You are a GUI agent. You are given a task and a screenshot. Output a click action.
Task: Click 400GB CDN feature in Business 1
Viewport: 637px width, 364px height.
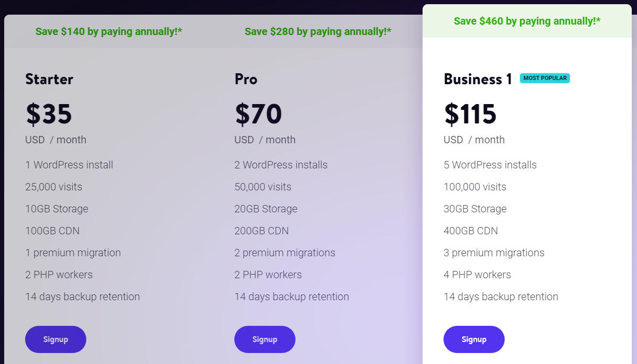pos(471,231)
